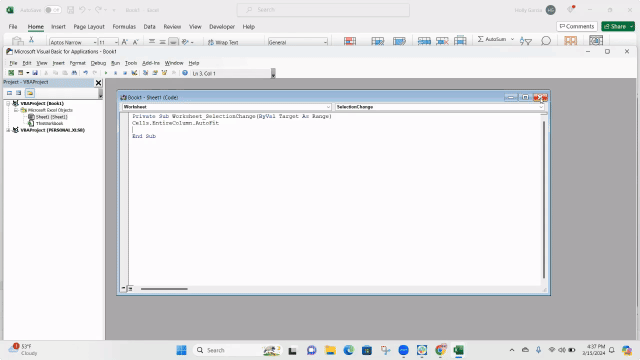Open the Excel Page Layout ribbon tab
The width and height of the screenshot is (640, 360).
coord(89,27)
